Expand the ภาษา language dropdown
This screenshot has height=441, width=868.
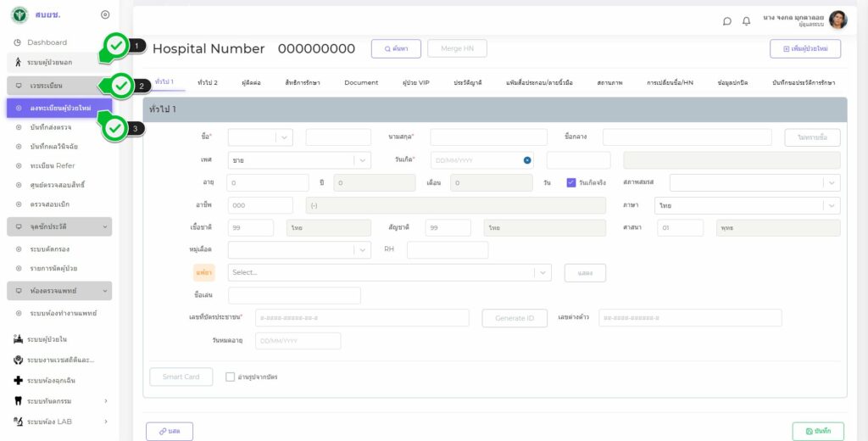[x=832, y=205]
